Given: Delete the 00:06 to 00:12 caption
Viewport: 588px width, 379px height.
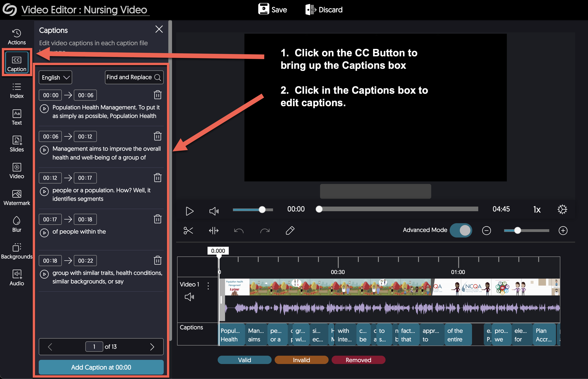Looking at the screenshot, I should [x=157, y=136].
